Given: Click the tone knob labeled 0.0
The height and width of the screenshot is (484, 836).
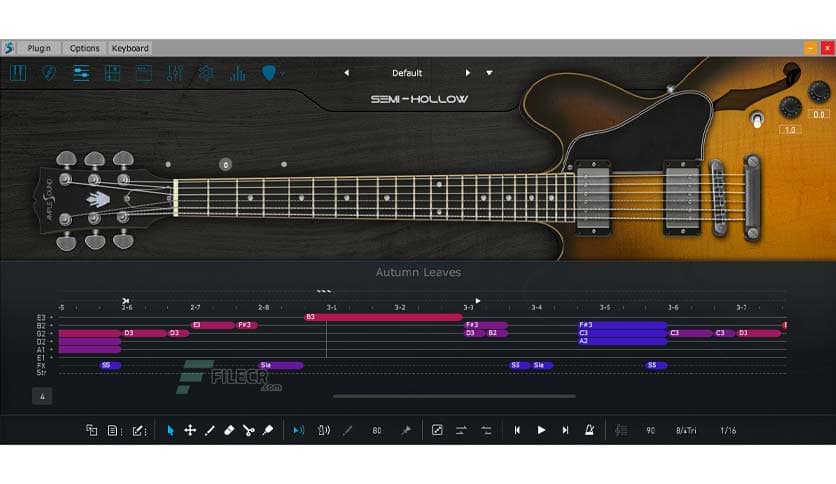Looking at the screenshot, I should [x=819, y=92].
